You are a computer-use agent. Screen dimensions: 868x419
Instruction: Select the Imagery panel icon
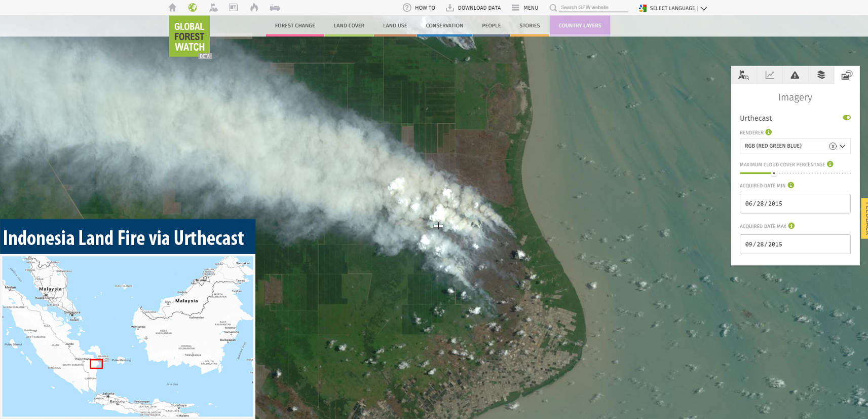coord(847,75)
